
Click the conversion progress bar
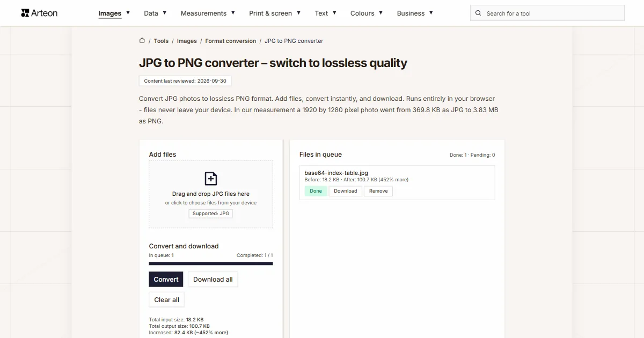(211, 263)
